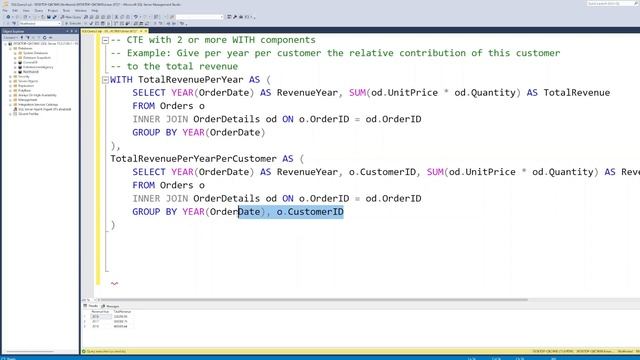Open the File menu
Viewport: 640px width, 360px height.
(5, 11)
